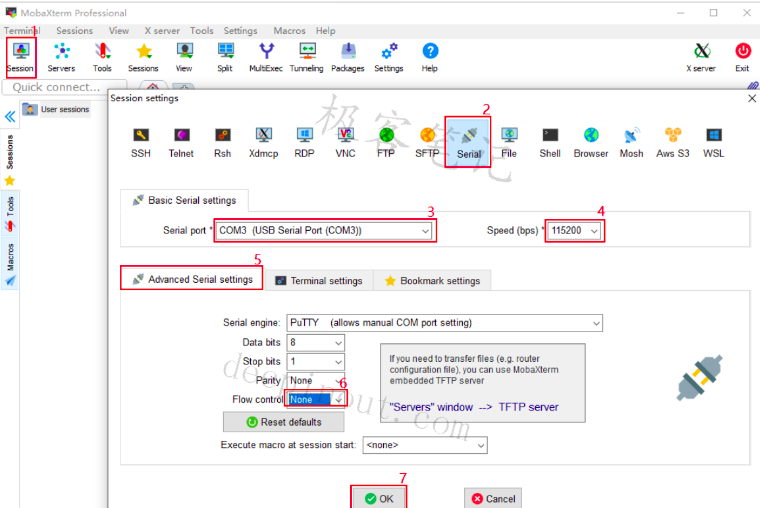Start X server from toolbar
Screen dimensions: 760x508
(701, 57)
